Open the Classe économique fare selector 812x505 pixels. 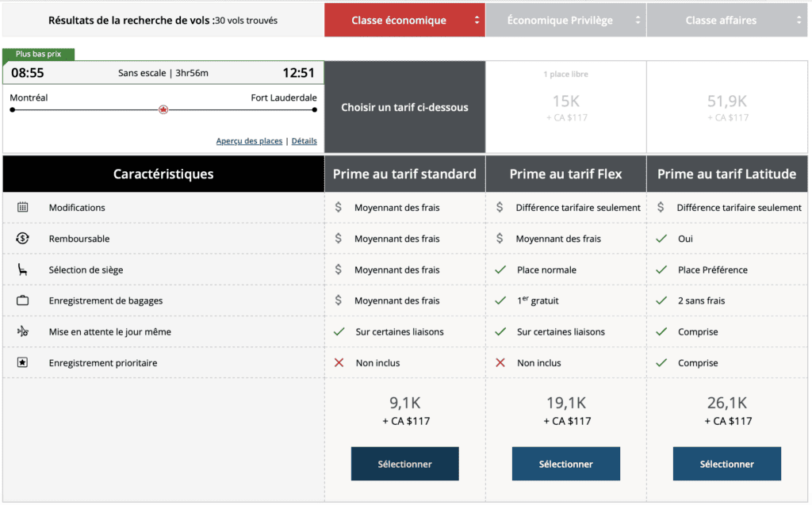pyautogui.click(x=404, y=19)
